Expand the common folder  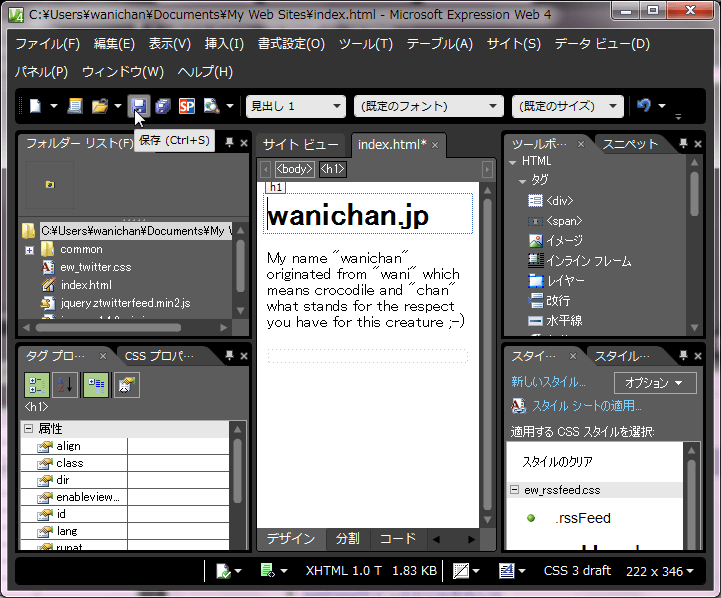[29, 251]
